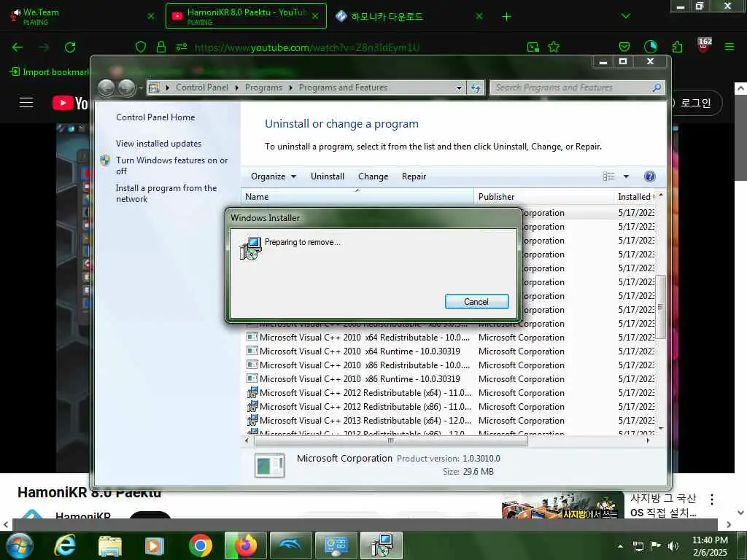The image size is (747, 560).
Task: Sort by the Publisher column header
Action: tap(543, 197)
